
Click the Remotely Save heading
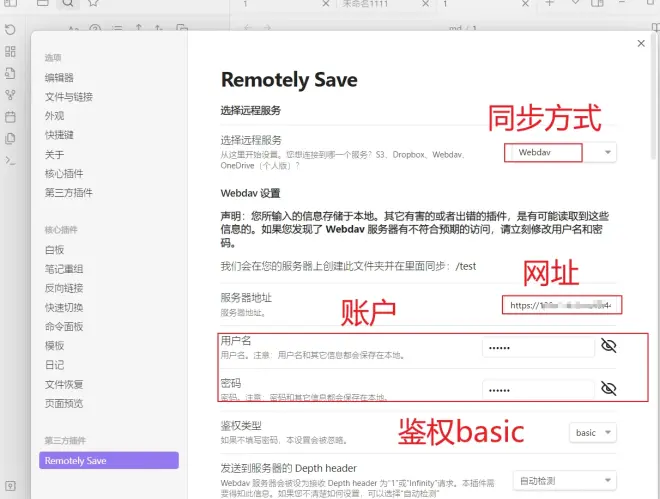(x=289, y=80)
